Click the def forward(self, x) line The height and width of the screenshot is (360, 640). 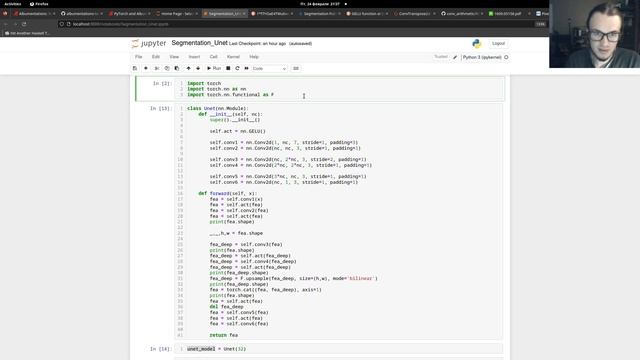(x=228, y=193)
